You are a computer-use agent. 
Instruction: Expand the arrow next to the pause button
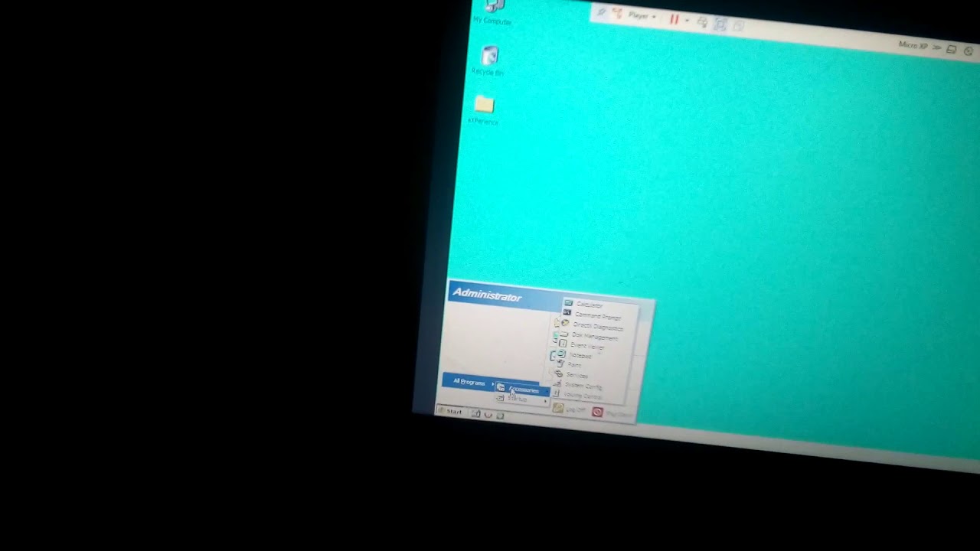pyautogui.click(x=687, y=21)
